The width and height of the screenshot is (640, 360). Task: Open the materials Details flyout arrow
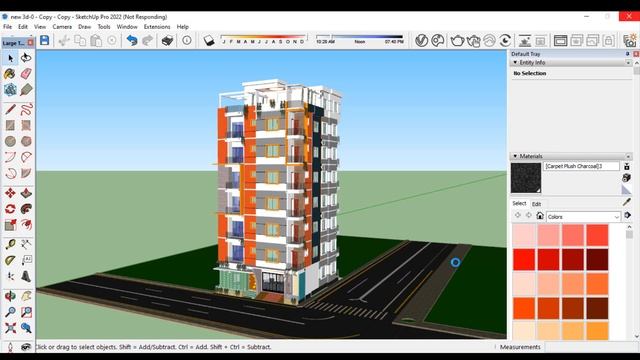(628, 216)
